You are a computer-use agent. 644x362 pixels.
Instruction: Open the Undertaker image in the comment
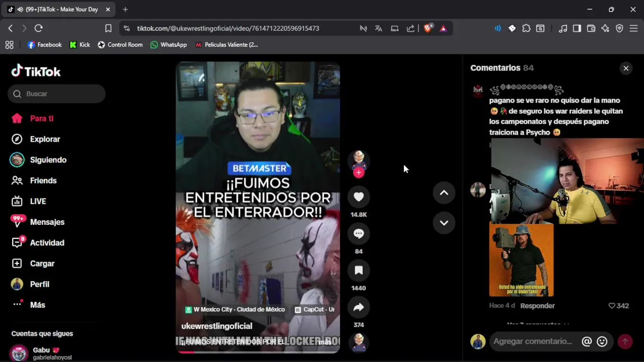tap(521, 260)
